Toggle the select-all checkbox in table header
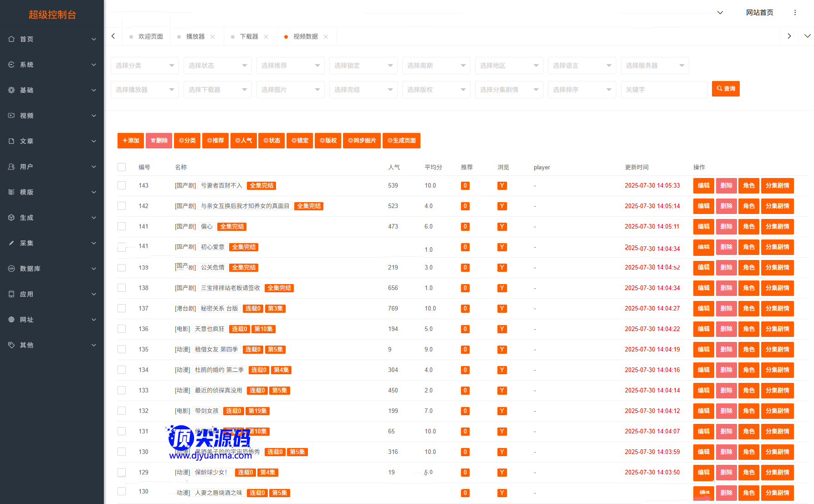The height and width of the screenshot is (504, 814). point(122,167)
